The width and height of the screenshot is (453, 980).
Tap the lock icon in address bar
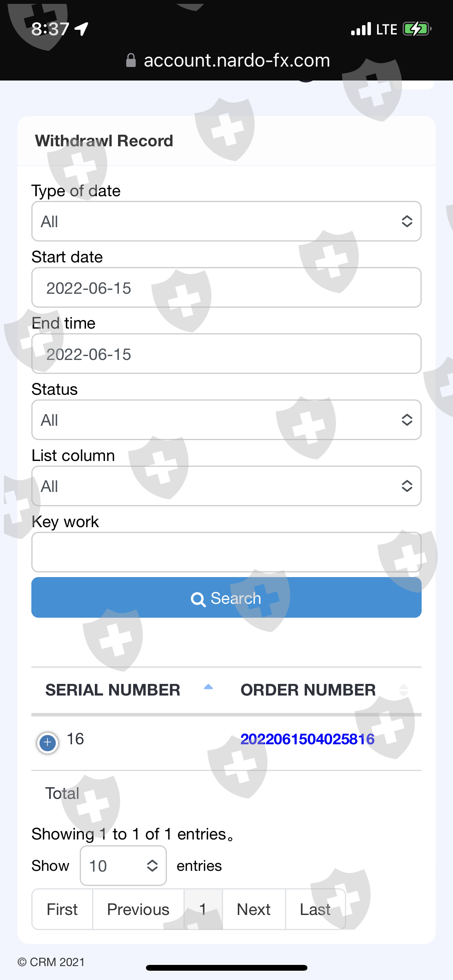click(131, 60)
